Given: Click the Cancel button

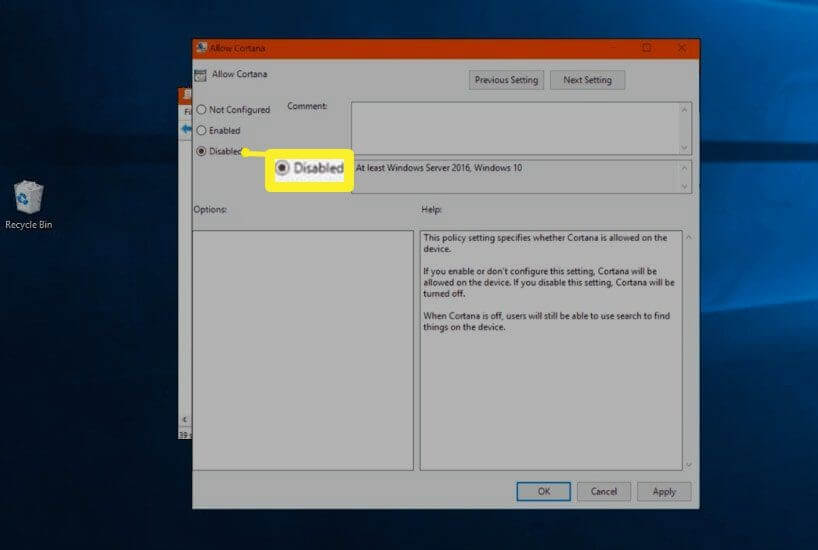Looking at the screenshot, I should pyautogui.click(x=604, y=492).
